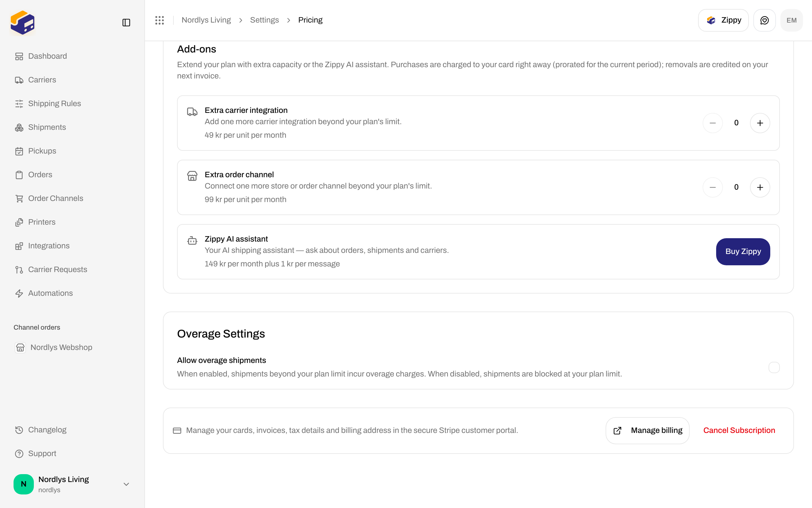Open the chat message icon in header
The height and width of the screenshot is (508, 812).
(764, 20)
